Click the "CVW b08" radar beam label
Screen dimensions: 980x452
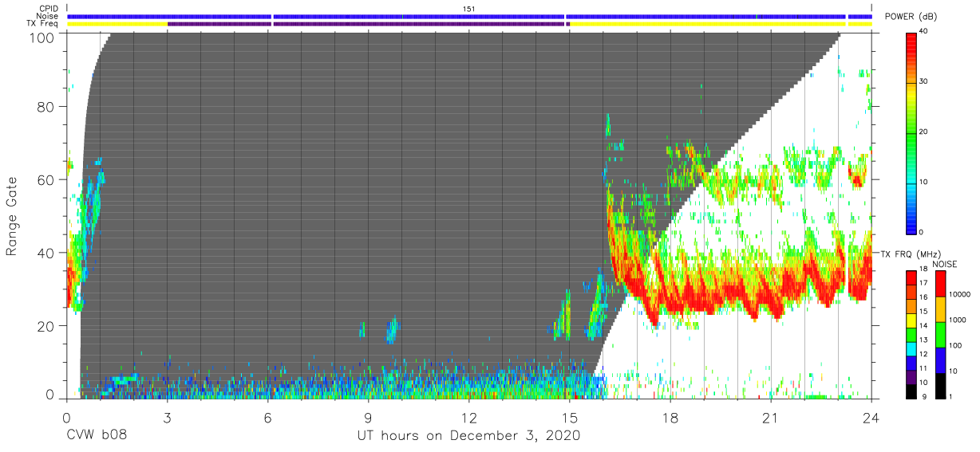[x=97, y=436]
